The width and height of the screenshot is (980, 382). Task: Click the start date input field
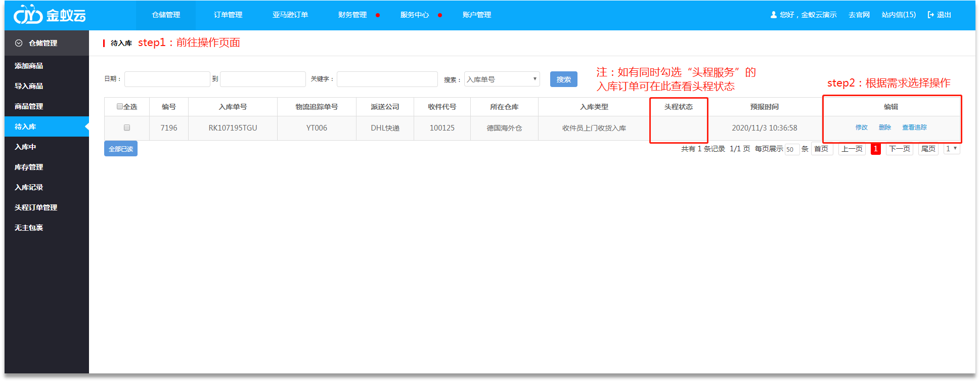[167, 79]
